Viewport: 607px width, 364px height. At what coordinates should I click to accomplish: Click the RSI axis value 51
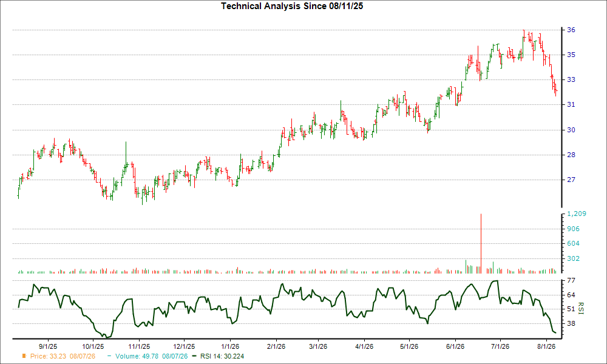(x=571, y=309)
